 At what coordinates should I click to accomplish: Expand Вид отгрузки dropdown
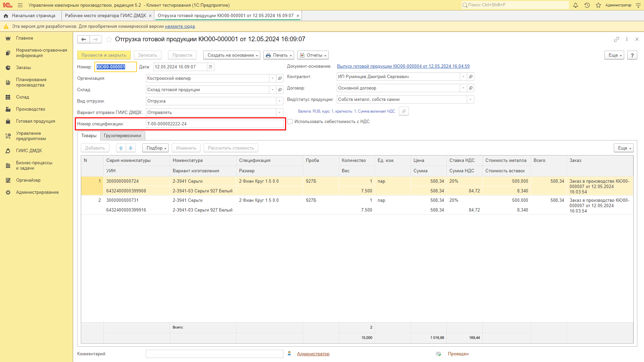click(279, 101)
